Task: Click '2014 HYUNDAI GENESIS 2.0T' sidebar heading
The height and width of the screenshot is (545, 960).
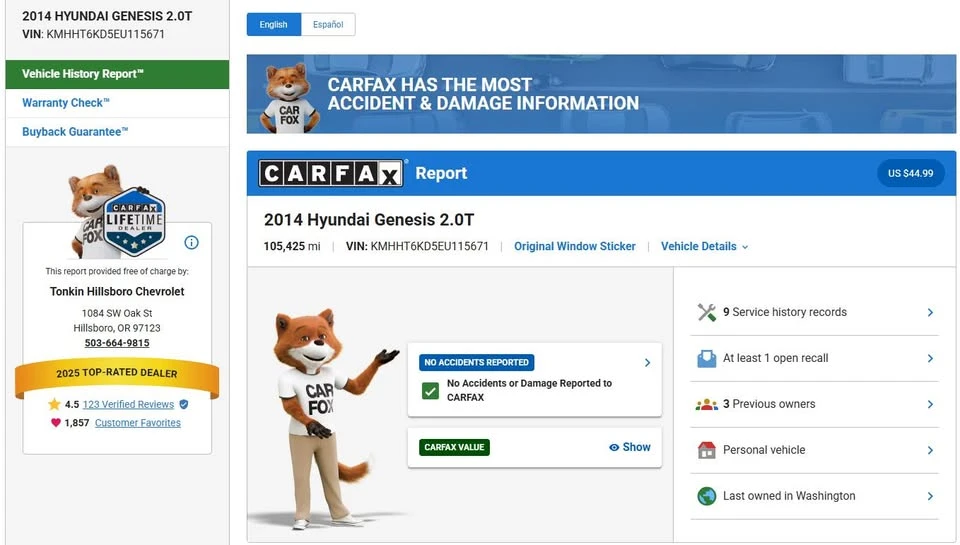Action: [107, 17]
